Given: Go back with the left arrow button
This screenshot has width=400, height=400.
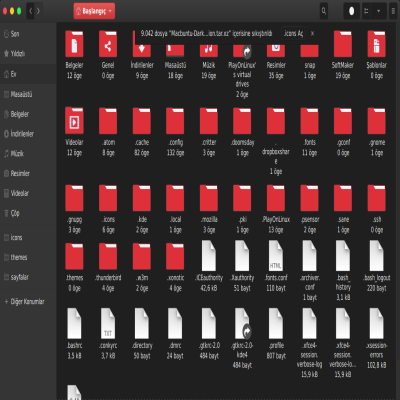Looking at the screenshot, I should pyautogui.click(x=30, y=11).
